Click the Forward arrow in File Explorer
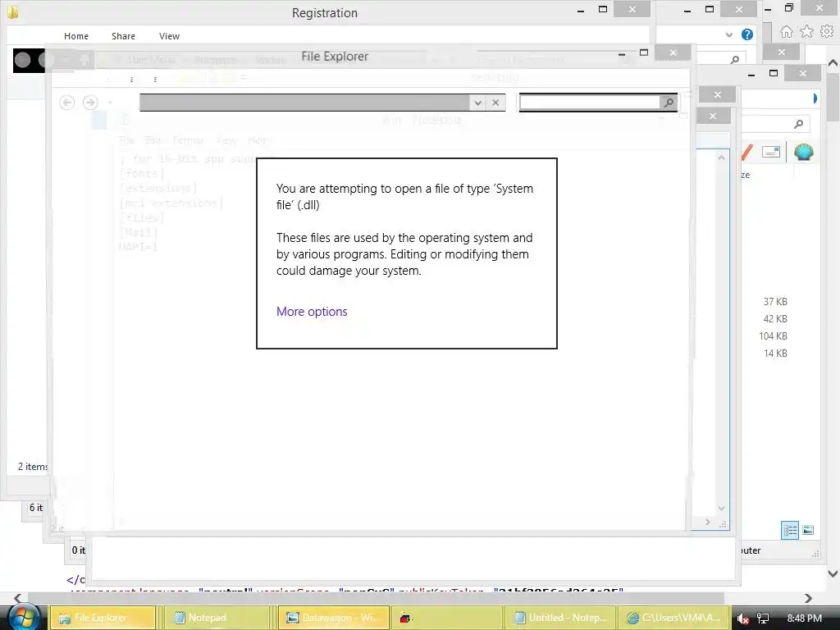The height and width of the screenshot is (630, 840). pos(90,103)
